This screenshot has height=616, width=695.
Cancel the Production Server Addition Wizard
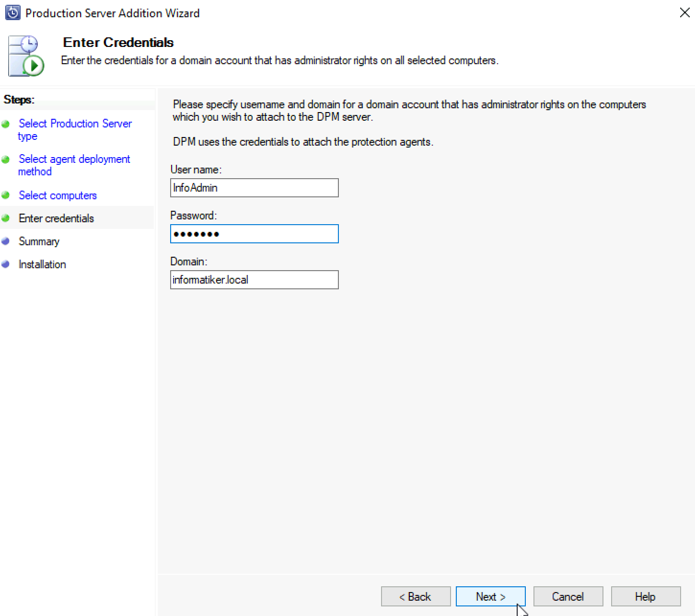[x=568, y=596]
